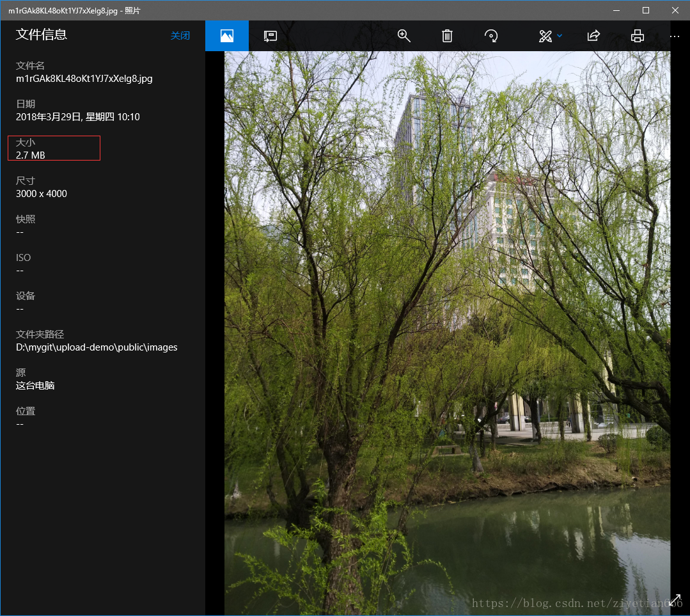Share the photo using share icon
690x616 pixels.
(x=593, y=36)
